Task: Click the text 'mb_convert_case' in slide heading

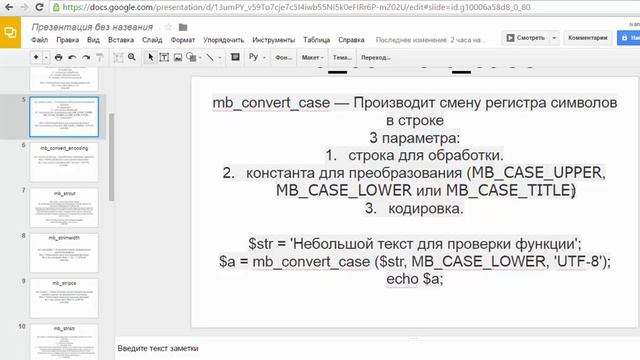Action: click(271, 103)
